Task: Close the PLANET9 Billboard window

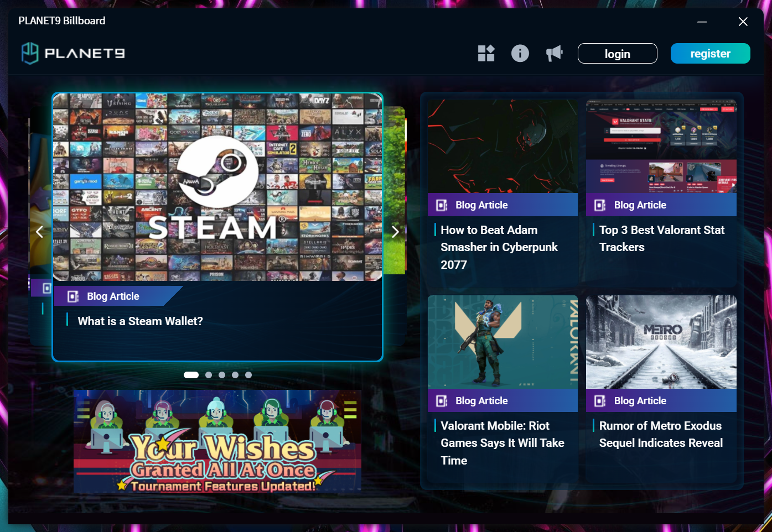Action: click(743, 22)
